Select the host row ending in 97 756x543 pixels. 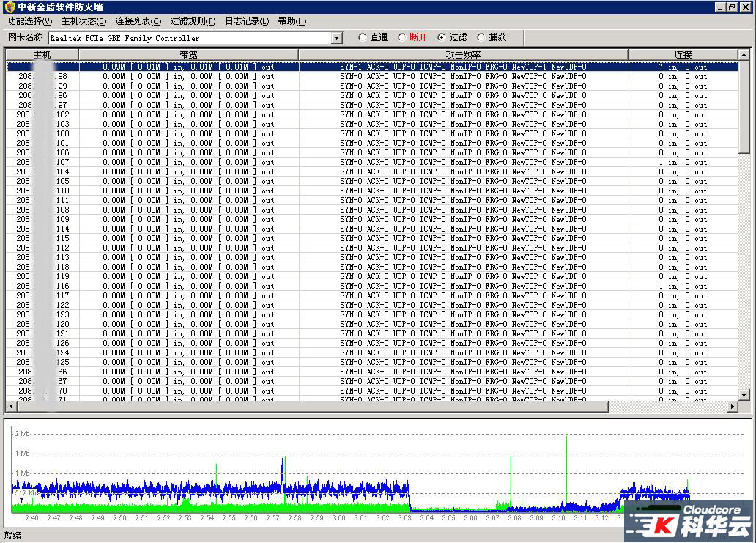(x=372, y=105)
